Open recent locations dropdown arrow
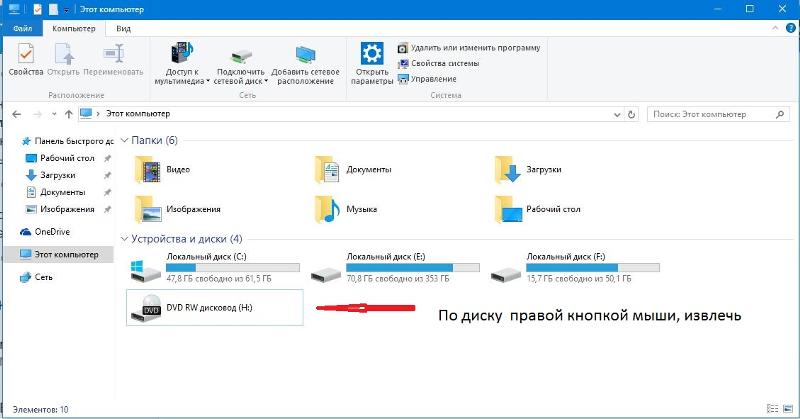This screenshot has width=800, height=419. tap(54, 114)
